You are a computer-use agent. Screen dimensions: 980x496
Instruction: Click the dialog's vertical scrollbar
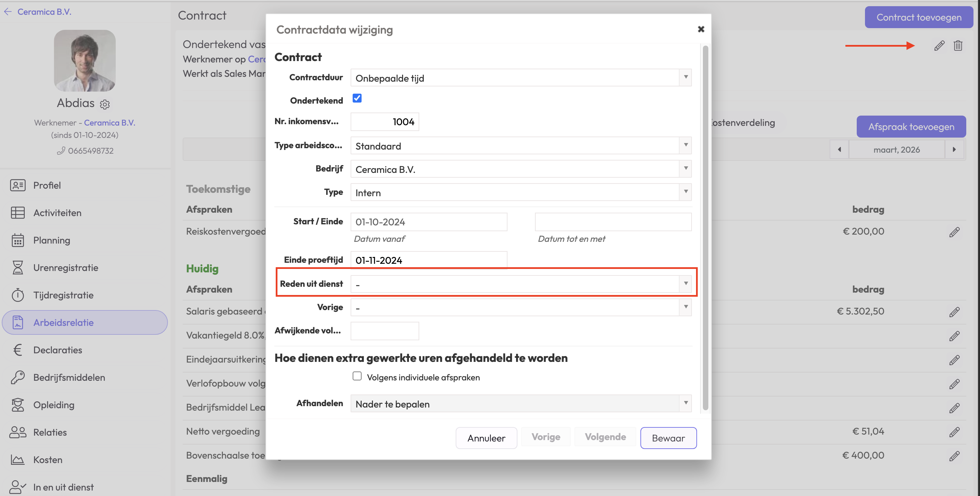(705, 228)
